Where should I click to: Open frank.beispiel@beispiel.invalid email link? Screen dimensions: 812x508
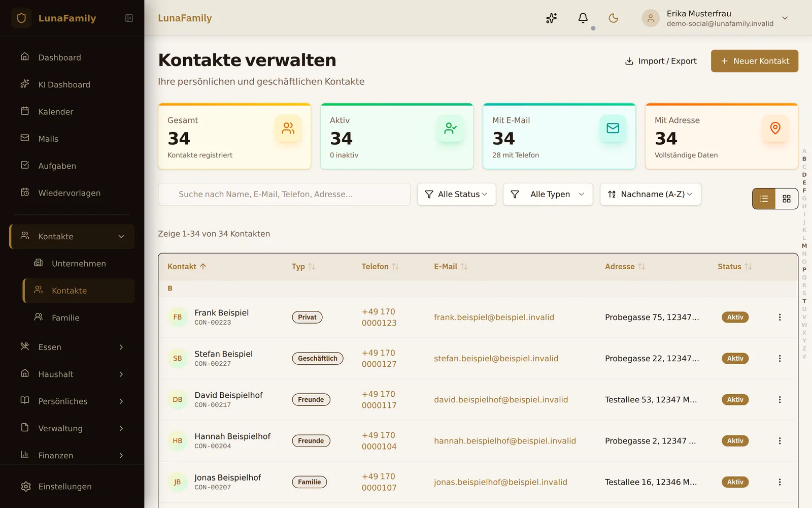(494, 317)
